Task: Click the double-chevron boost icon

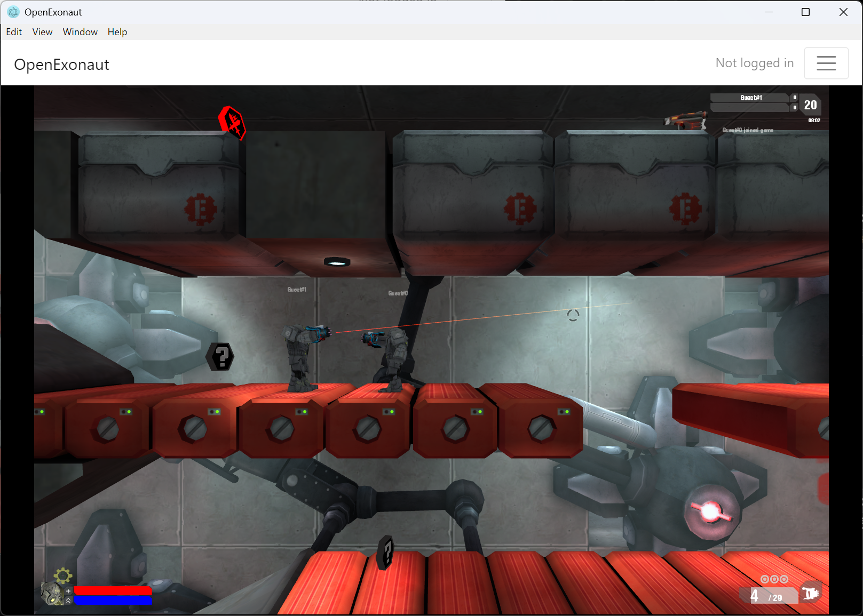Action: click(68, 601)
